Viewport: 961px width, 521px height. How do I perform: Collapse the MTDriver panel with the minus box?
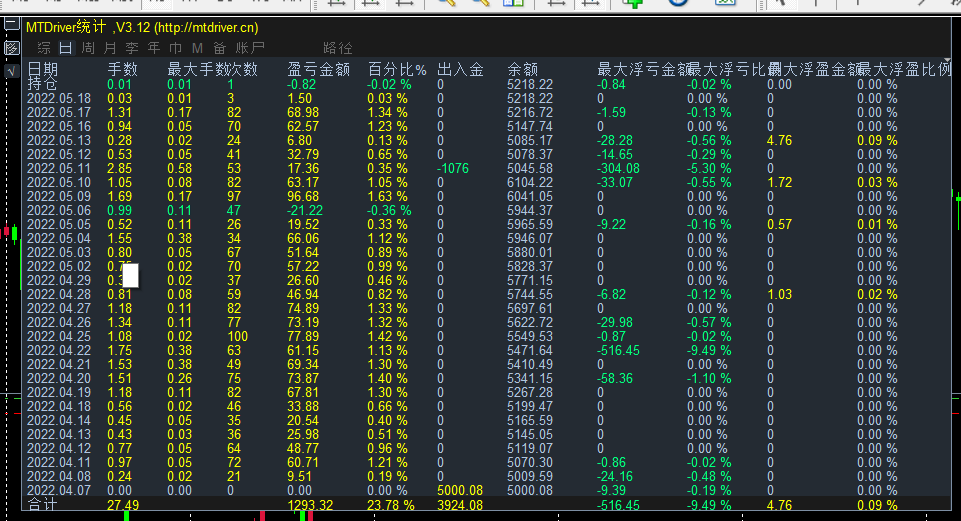pyautogui.click(x=12, y=25)
